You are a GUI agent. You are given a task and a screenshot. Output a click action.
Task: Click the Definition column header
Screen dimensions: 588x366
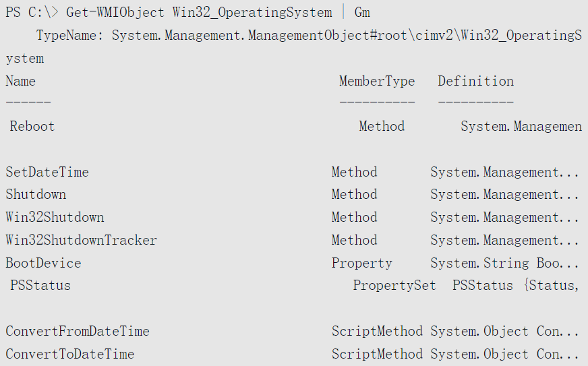[x=475, y=81]
